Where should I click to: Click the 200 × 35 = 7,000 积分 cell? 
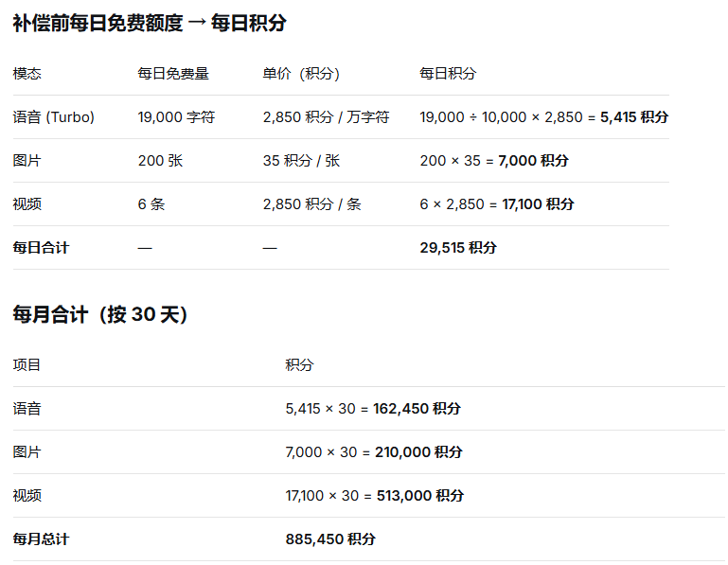(x=494, y=161)
